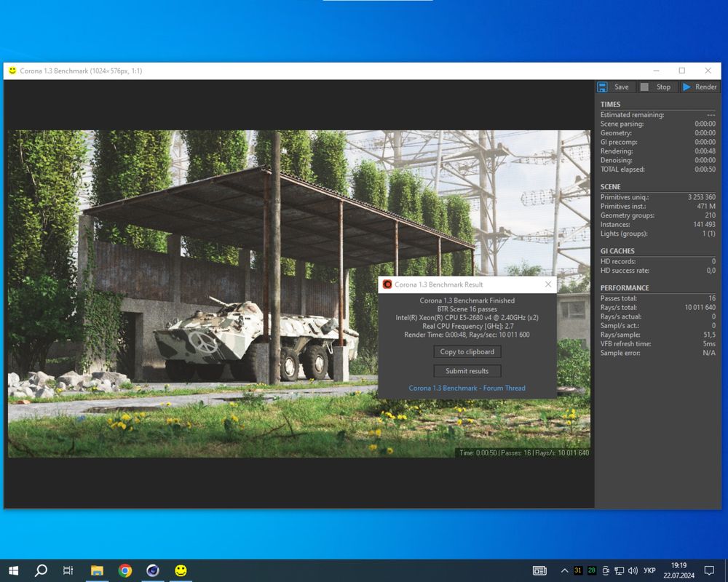This screenshot has height=582, width=728.
Task: Click the 'Passes total:' label
Action: pos(618,298)
